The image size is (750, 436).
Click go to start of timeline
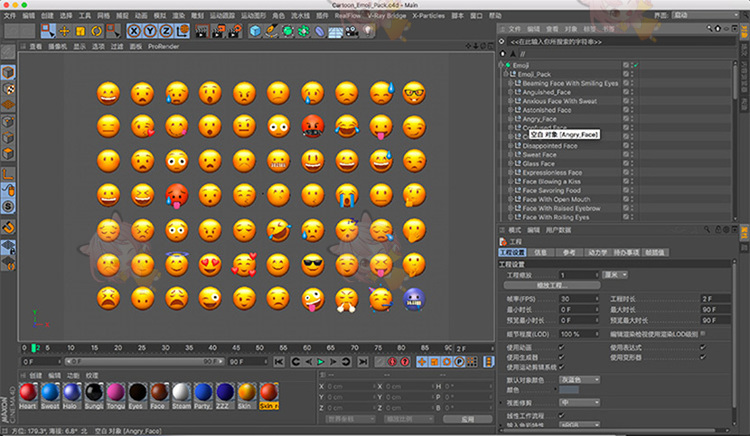point(279,362)
